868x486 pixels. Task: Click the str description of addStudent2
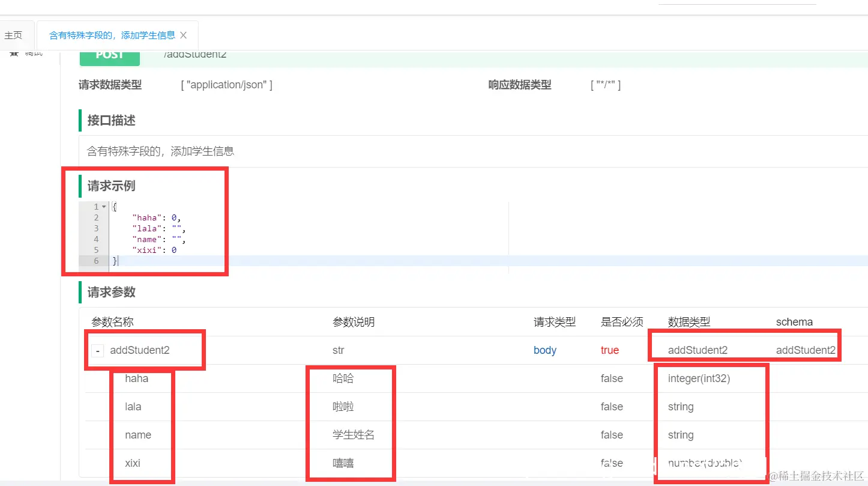click(339, 350)
